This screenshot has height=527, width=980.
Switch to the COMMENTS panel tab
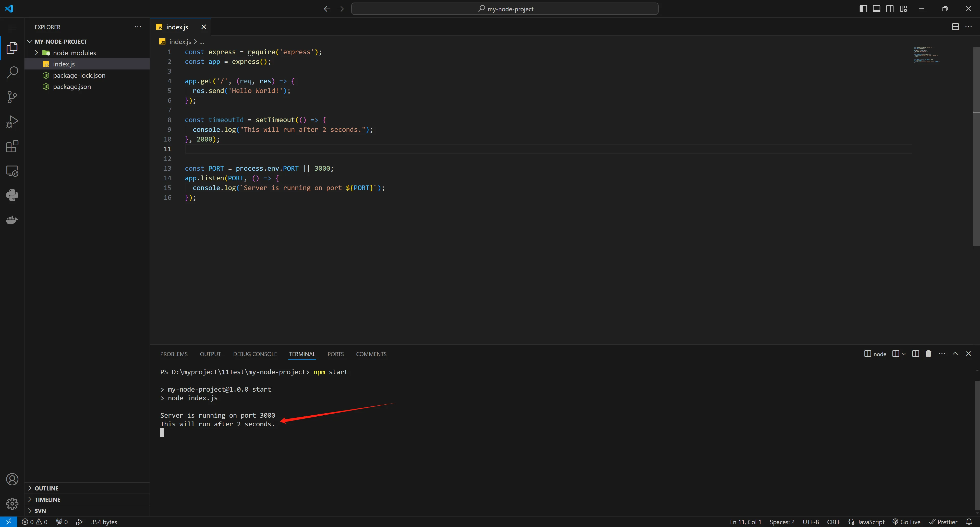(x=371, y=354)
